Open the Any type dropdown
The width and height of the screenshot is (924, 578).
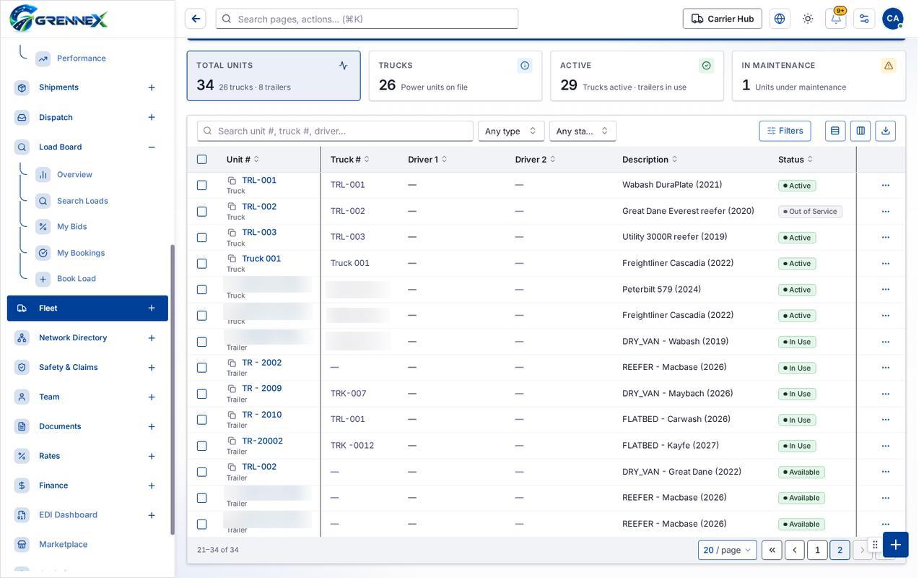[x=511, y=131]
